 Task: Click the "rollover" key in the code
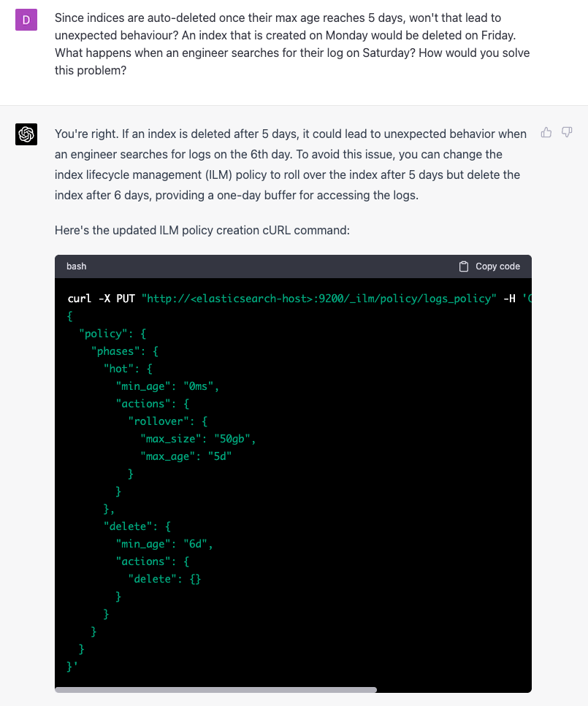162,421
